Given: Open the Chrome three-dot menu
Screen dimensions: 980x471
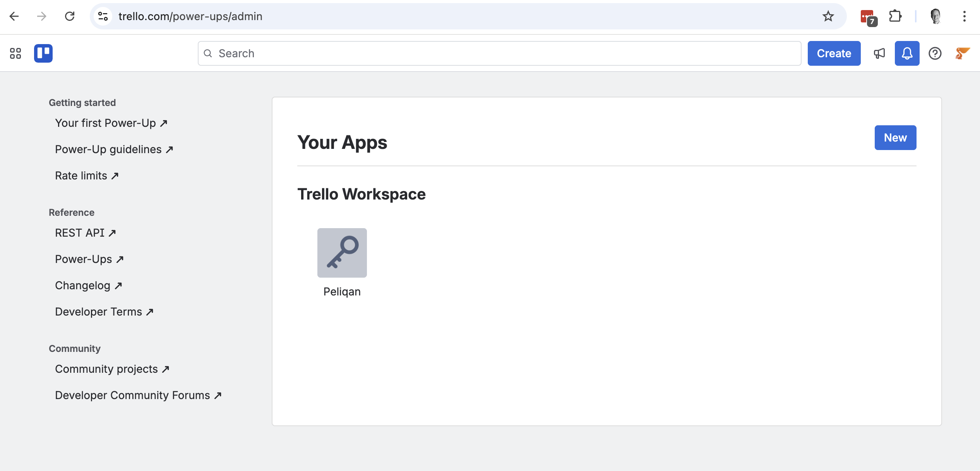Looking at the screenshot, I should (x=964, y=16).
